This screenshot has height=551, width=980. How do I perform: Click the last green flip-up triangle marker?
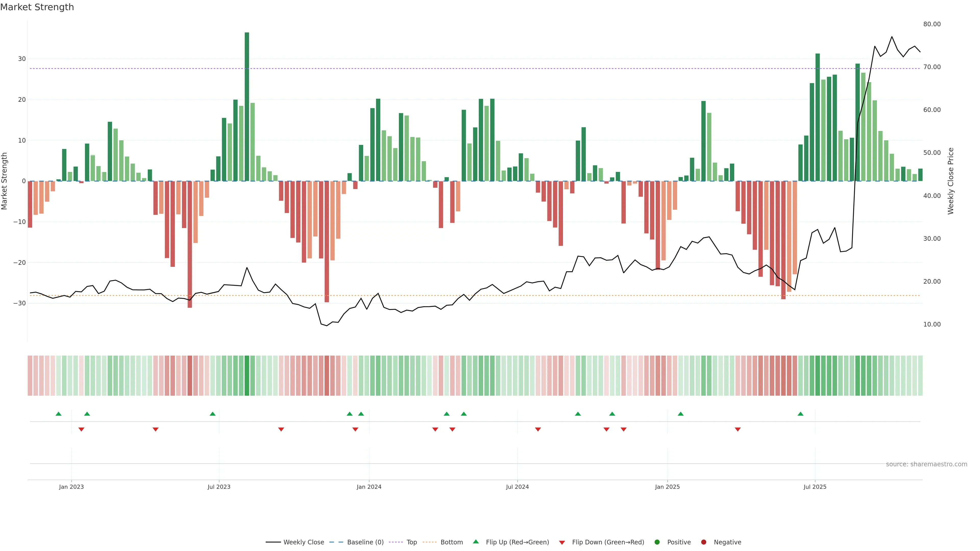click(800, 414)
